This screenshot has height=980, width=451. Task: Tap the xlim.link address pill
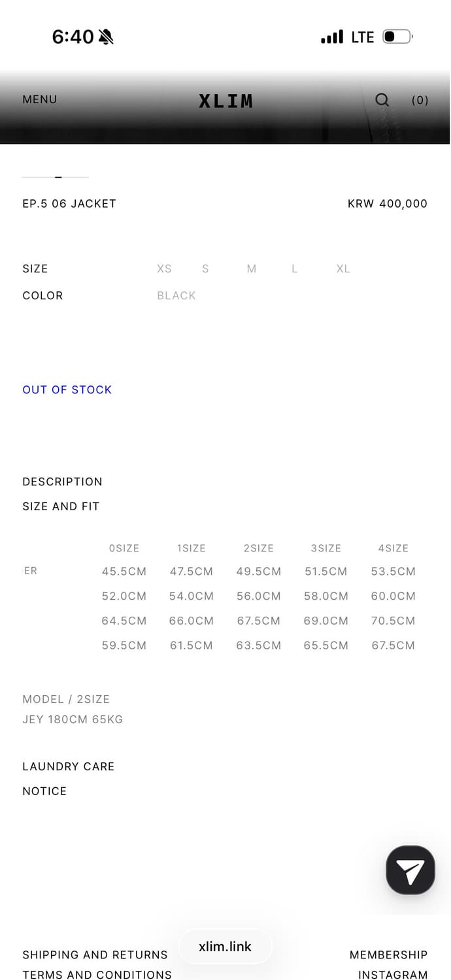[225, 947]
